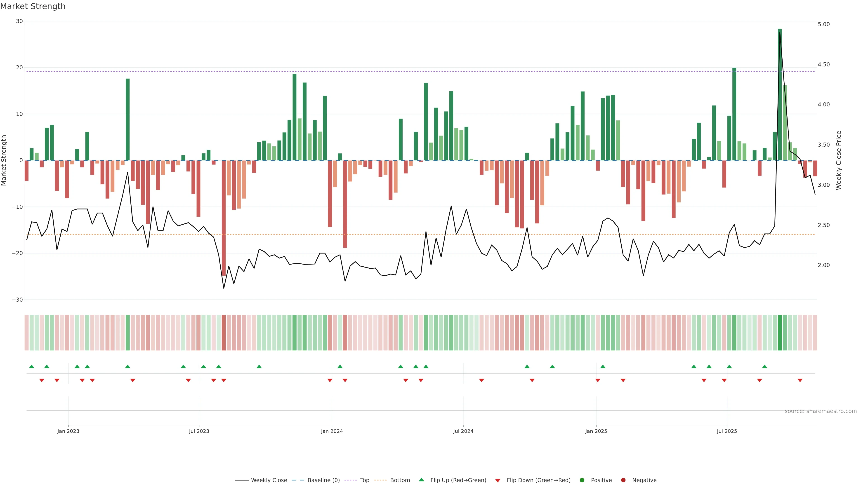The height and width of the screenshot is (488, 868).
Task: Click the Market Strength chart title
Action: (33, 6)
